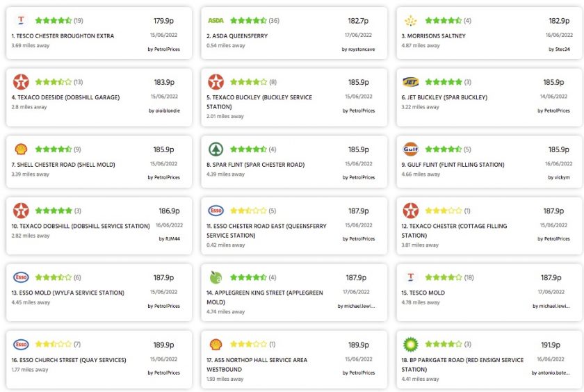The image size is (584, 392).
Task: Open A55 Northop Hall Service Area Westbound listing
Action: [x=257, y=364]
